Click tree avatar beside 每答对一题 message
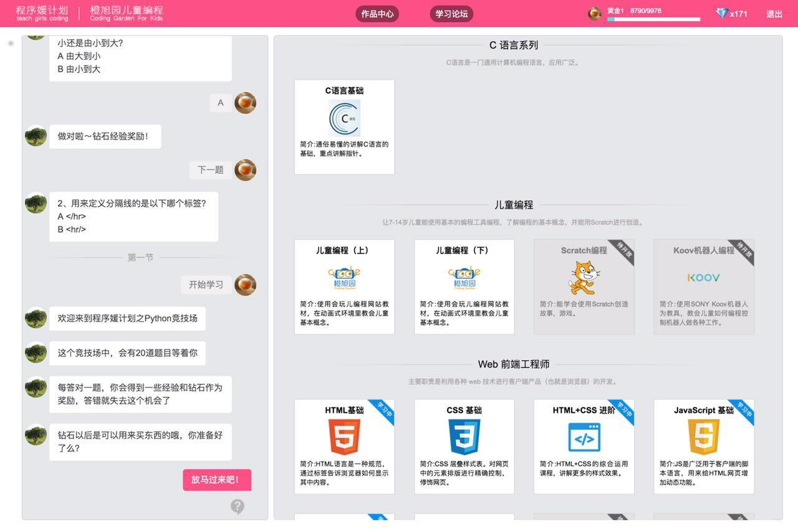 pyautogui.click(x=36, y=387)
